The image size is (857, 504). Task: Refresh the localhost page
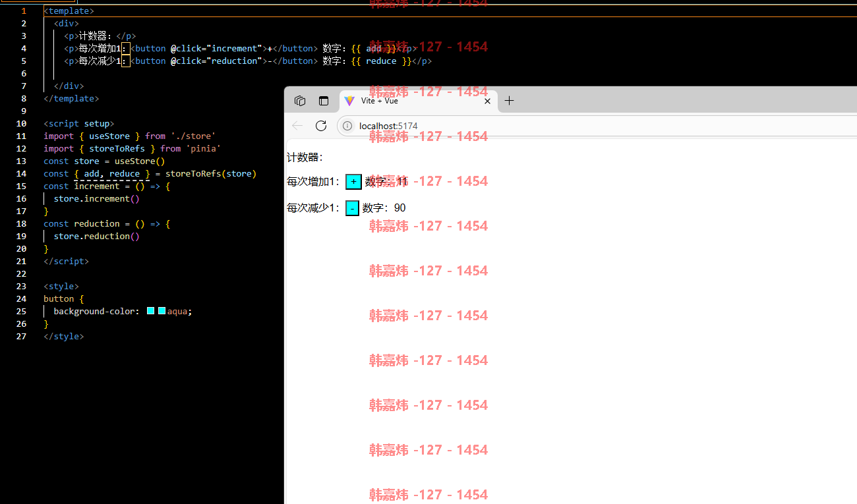(x=321, y=126)
